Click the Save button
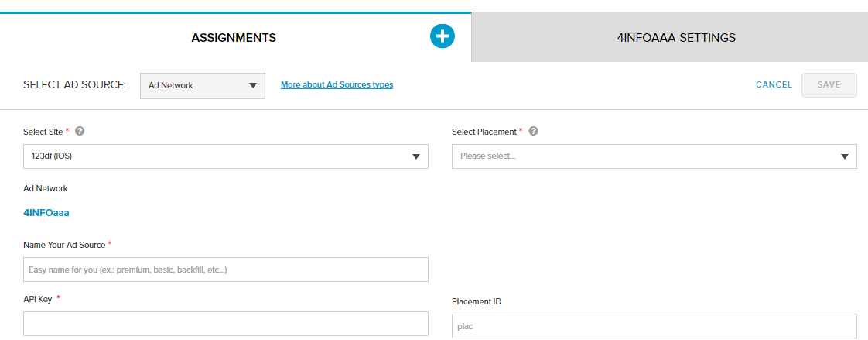The height and width of the screenshot is (340, 868). 829,85
